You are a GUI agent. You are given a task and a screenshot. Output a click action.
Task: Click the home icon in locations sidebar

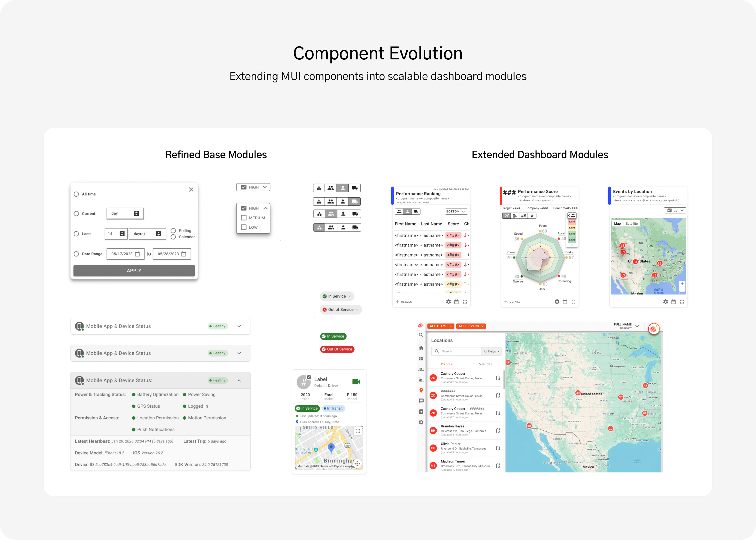pyautogui.click(x=421, y=348)
